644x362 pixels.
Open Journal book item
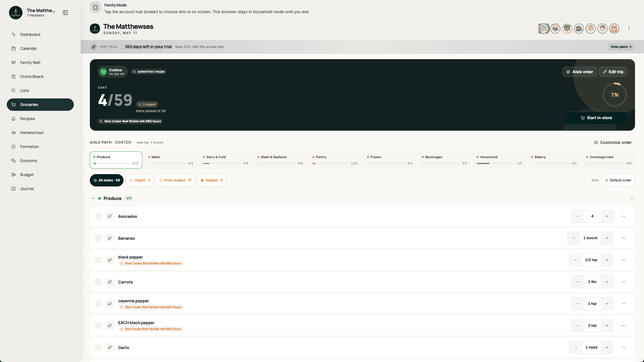pos(40,189)
